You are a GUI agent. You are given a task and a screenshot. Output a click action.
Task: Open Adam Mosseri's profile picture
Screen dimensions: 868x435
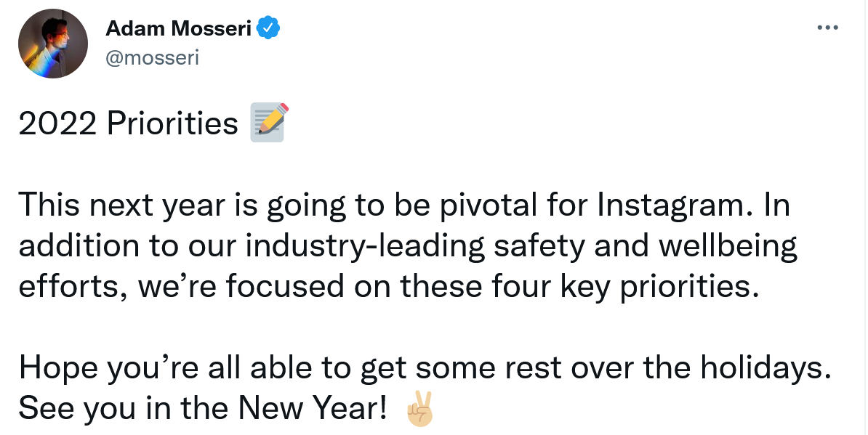coord(52,43)
